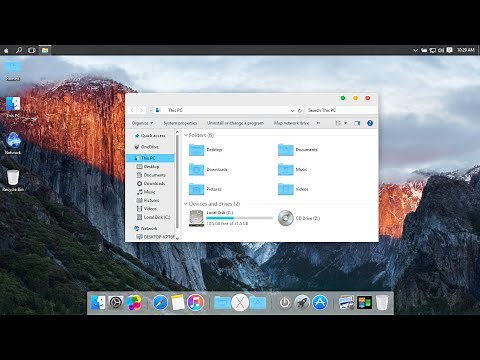480x360 pixels.
Task: Select Recycle Bin on the desktop
Action: [x=13, y=180]
